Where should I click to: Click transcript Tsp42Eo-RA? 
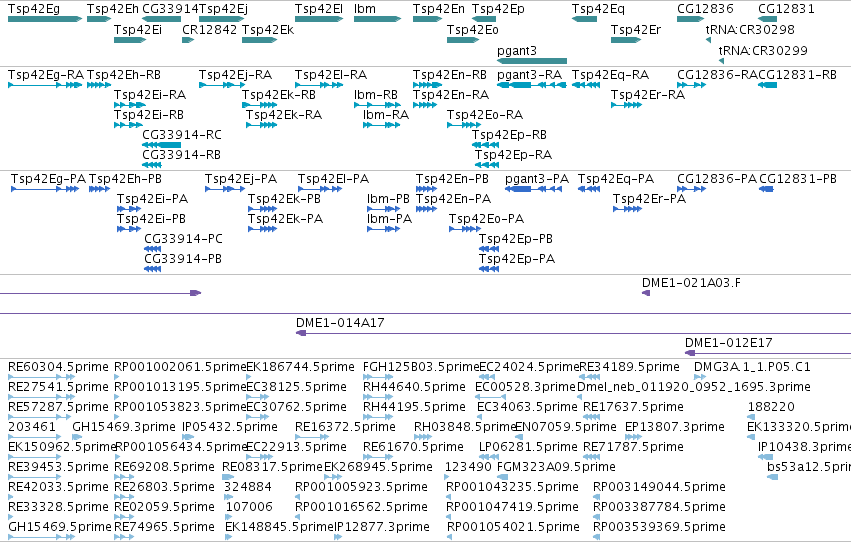tap(485, 114)
